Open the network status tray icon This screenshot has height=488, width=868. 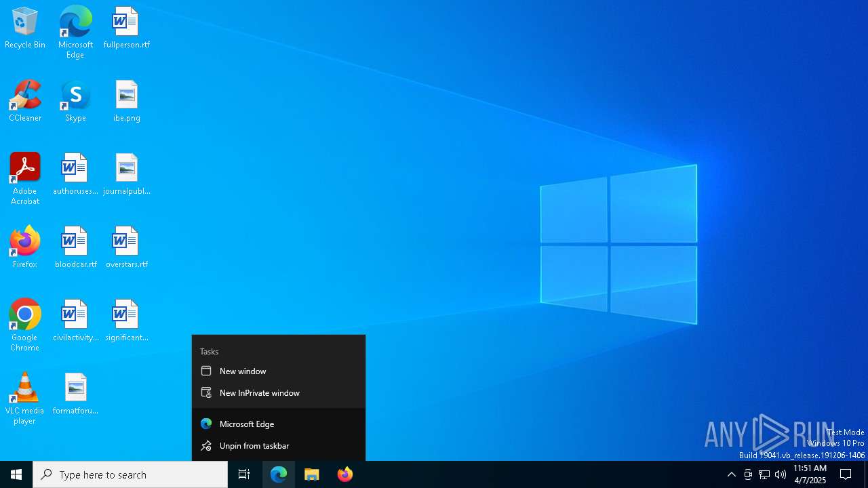point(764,474)
